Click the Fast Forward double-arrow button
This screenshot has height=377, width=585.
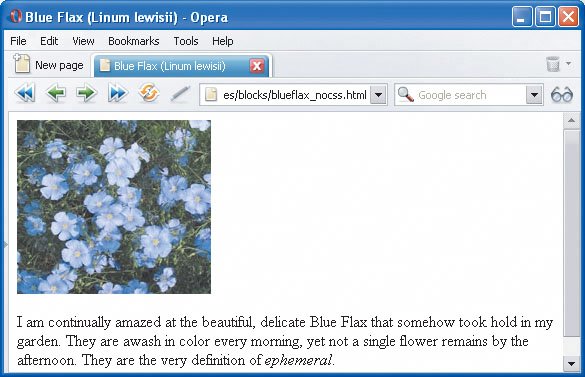(118, 93)
